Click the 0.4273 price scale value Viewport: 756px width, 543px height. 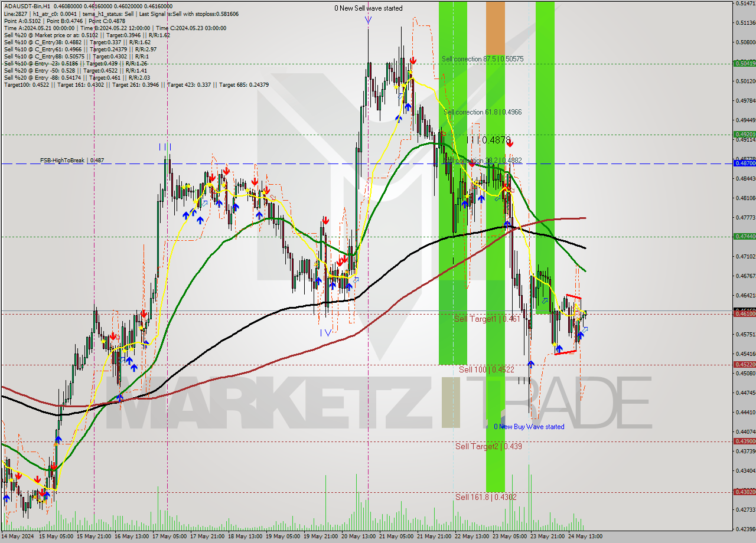coord(745,509)
